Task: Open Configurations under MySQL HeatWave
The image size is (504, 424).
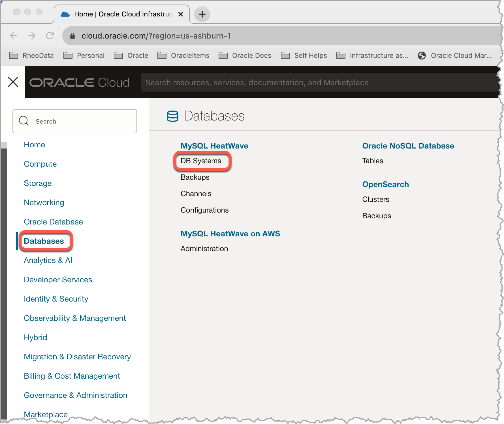Action: 204,210
